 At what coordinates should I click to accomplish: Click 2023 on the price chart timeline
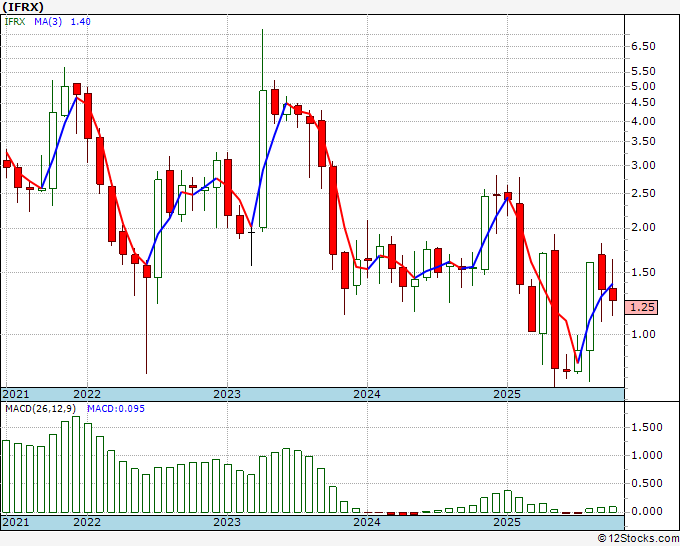click(227, 394)
